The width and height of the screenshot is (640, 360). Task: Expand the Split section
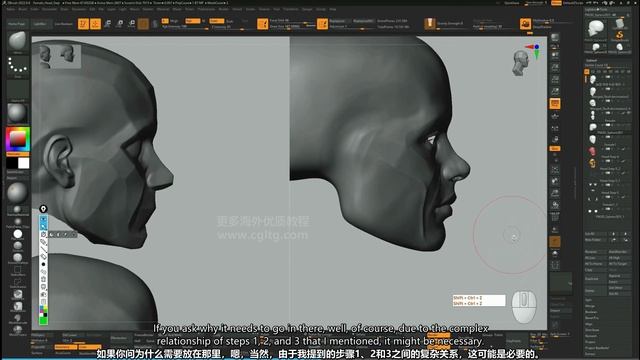click(589, 300)
